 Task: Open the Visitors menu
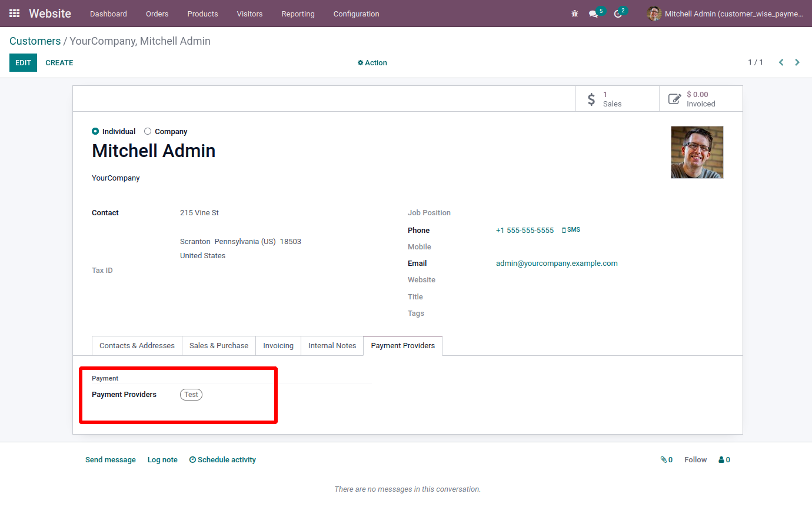tap(249, 14)
